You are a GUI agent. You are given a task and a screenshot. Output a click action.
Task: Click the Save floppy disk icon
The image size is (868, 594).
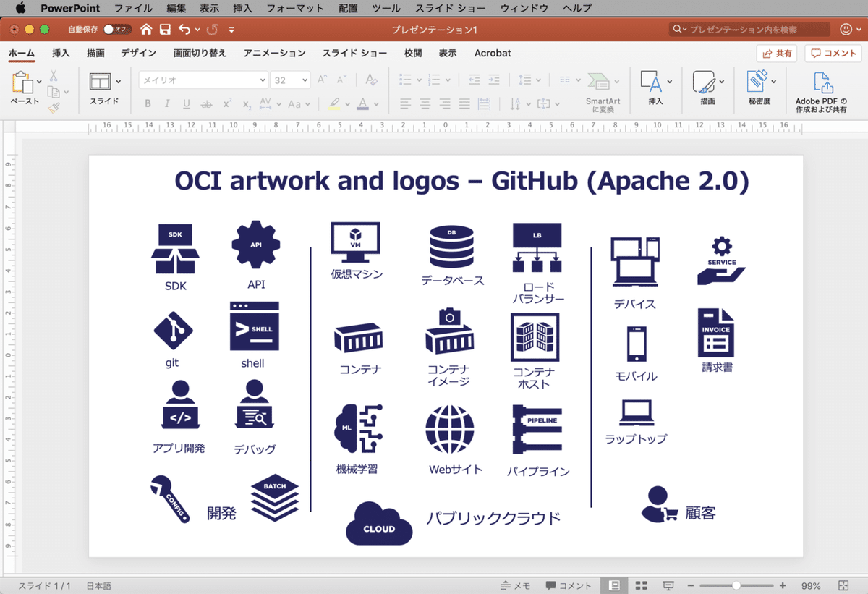pos(165,30)
